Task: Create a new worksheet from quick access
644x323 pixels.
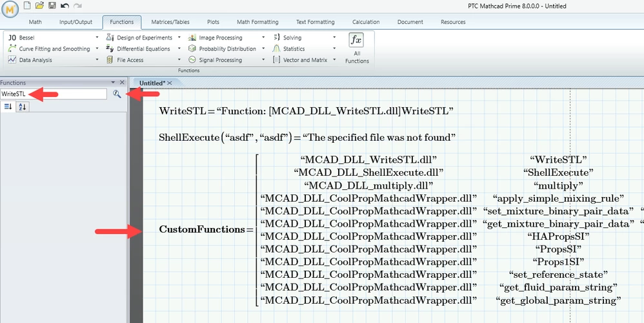Action: click(x=26, y=5)
